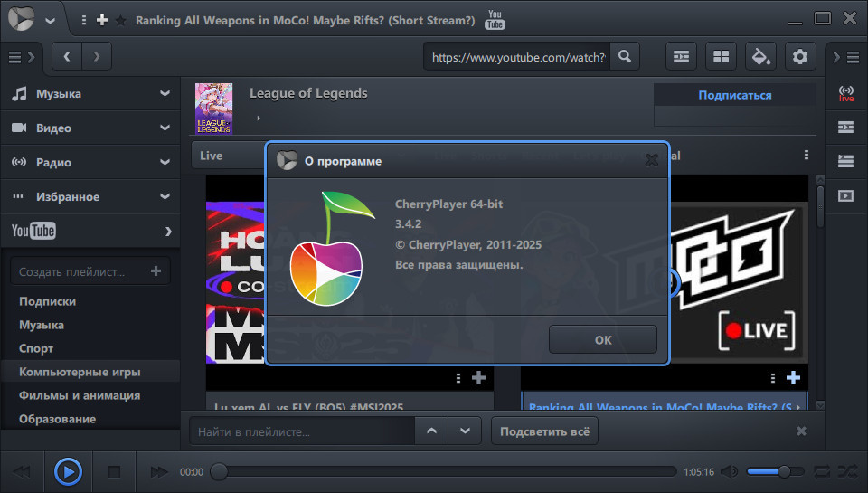
Task: Open the Live tab
Action: tap(211, 156)
